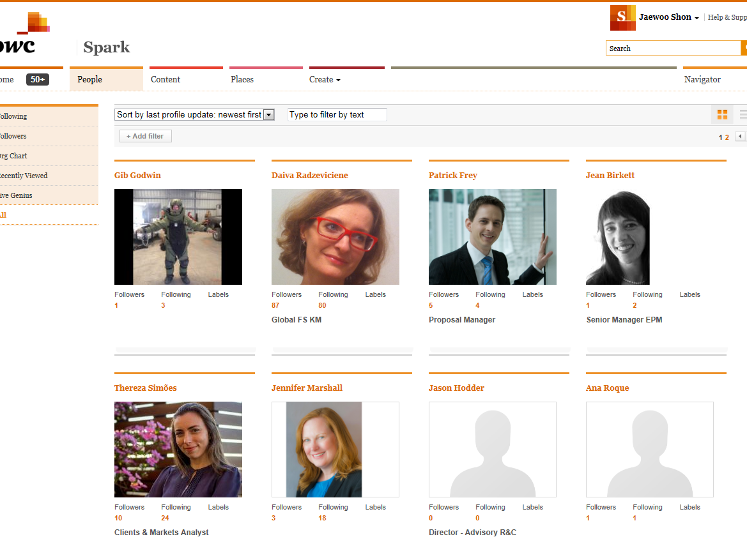
Task: Go to previous page arrow
Action: (741, 137)
